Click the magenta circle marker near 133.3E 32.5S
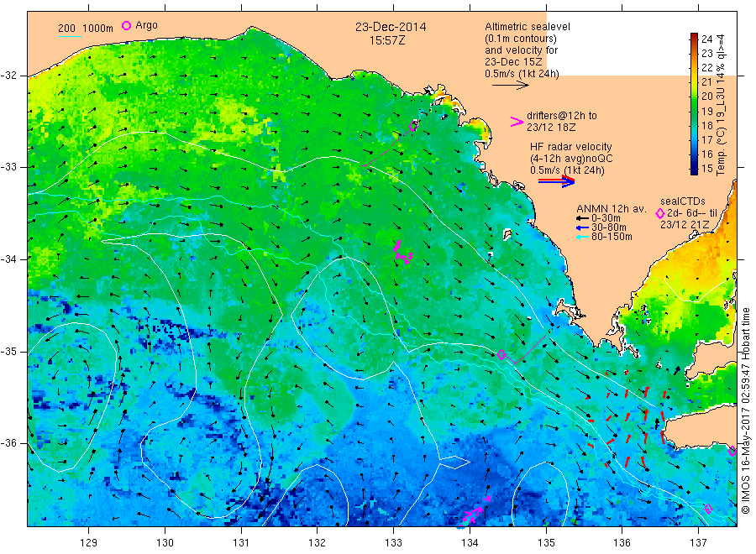The image size is (756, 554). 413,126
